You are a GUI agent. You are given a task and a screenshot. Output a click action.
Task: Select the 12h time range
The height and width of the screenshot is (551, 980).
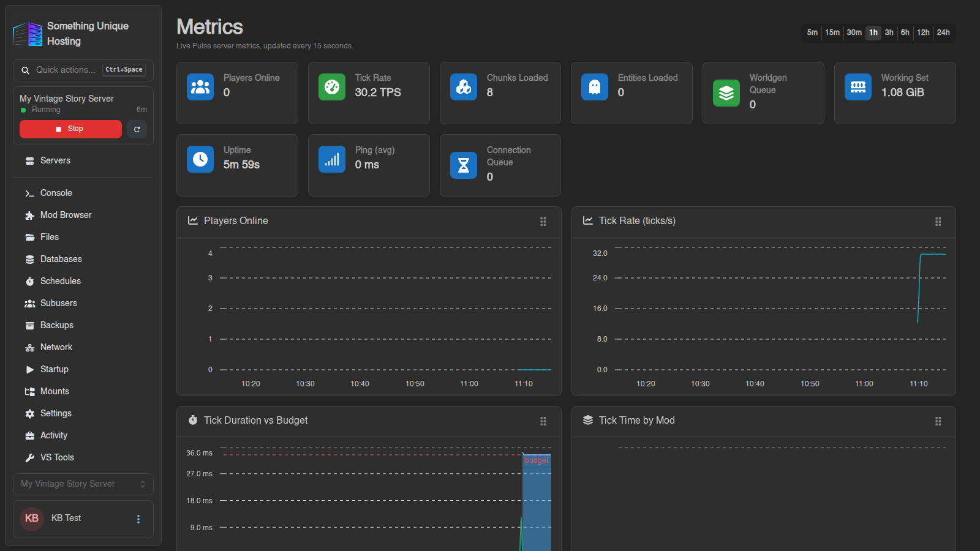(x=923, y=32)
